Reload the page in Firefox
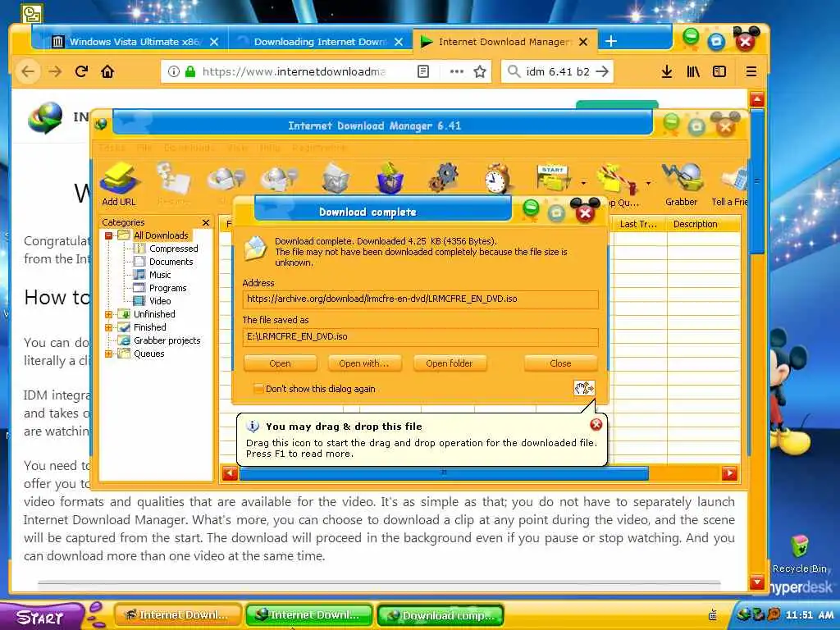The height and width of the screenshot is (630, 840). (81, 71)
